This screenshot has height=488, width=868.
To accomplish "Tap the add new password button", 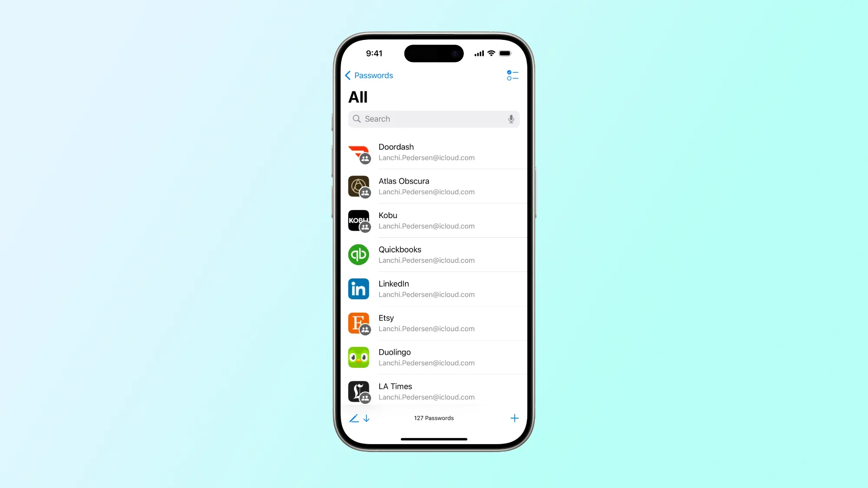I will tap(514, 418).
